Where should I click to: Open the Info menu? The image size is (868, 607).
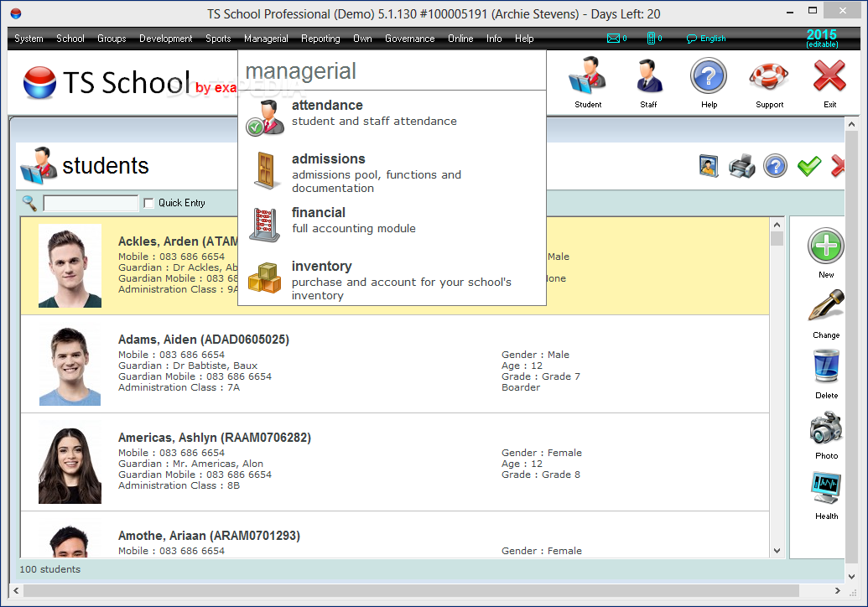click(494, 39)
